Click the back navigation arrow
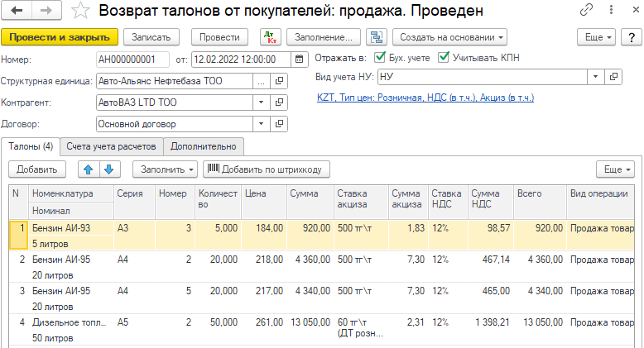644x348 pixels. [17, 11]
